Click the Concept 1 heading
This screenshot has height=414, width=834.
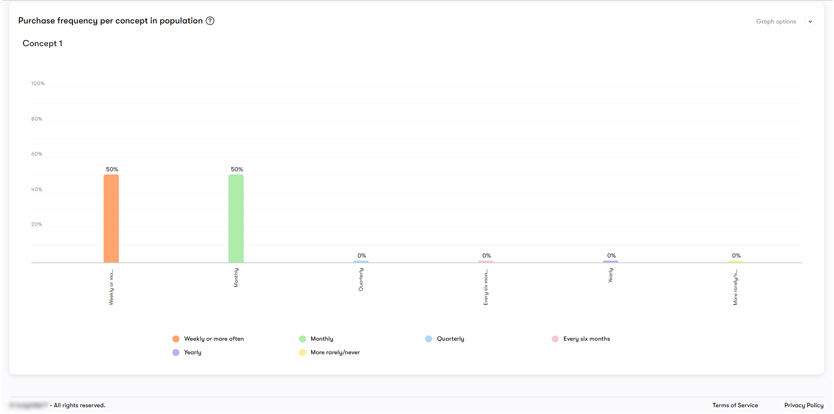pos(42,44)
